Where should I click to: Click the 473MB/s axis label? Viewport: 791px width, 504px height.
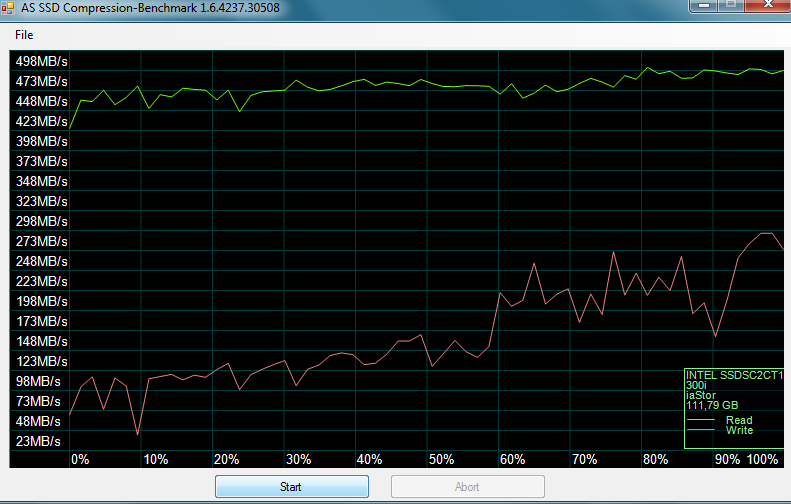41,81
